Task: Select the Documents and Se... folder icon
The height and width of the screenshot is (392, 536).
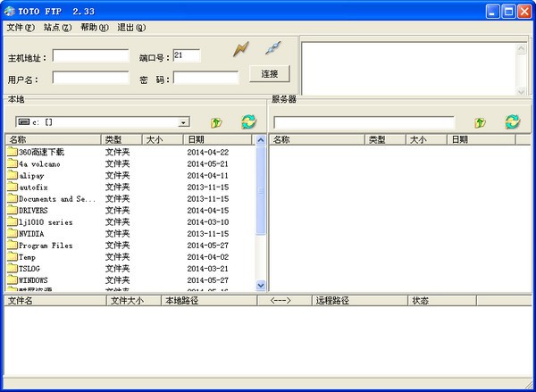Action: 13,198
